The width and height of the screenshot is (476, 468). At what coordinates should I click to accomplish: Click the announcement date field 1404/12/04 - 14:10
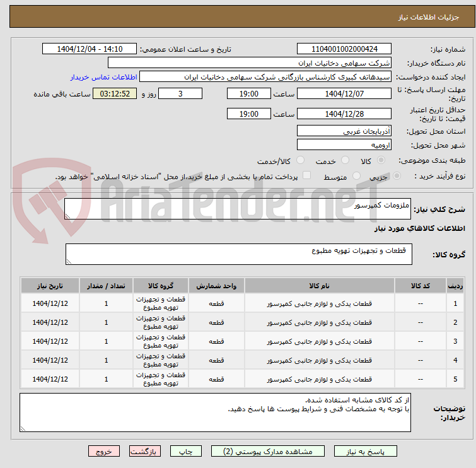[x=90, y=49]
